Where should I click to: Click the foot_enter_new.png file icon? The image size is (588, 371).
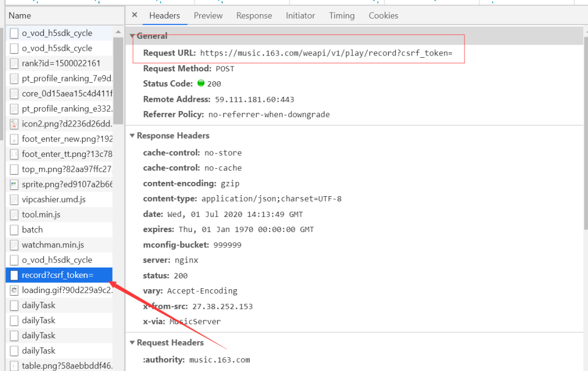14,139
